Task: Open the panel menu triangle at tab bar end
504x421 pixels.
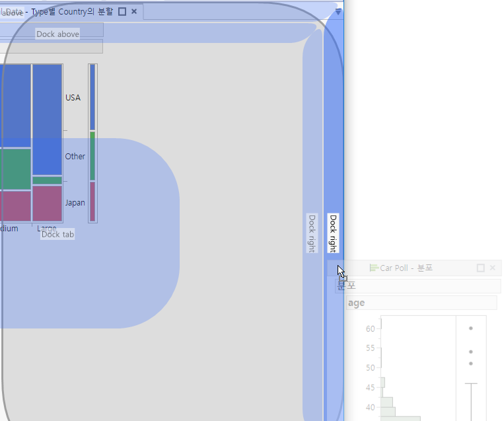Action: (338, 12)
